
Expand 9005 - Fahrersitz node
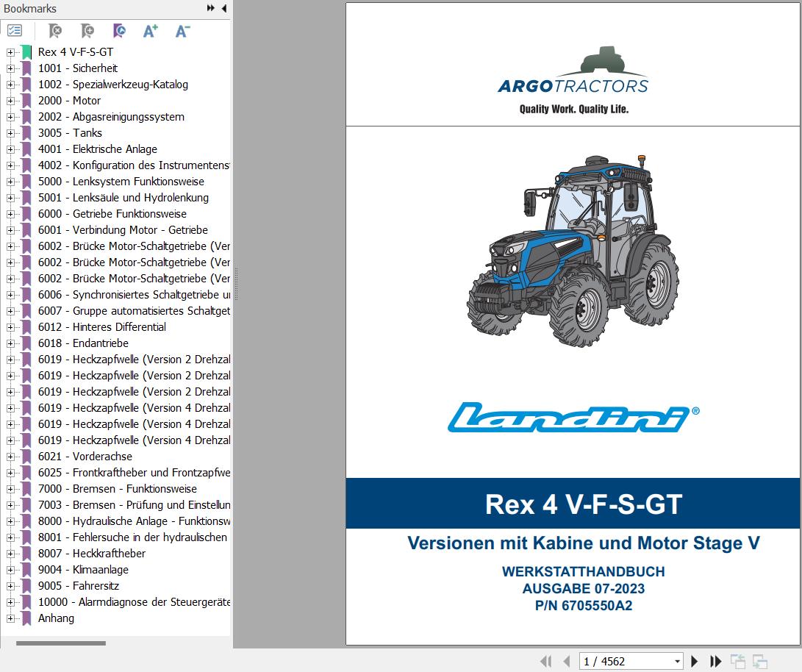(x=10, y=586)
